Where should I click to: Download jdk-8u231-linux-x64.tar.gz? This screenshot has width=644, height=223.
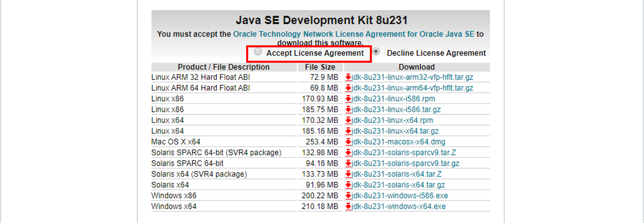coord(395,131)
